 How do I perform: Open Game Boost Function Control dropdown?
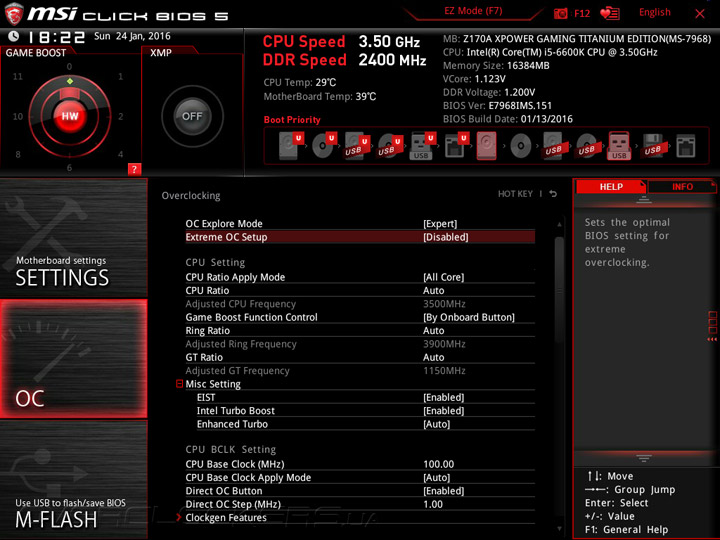coord(469,317)
